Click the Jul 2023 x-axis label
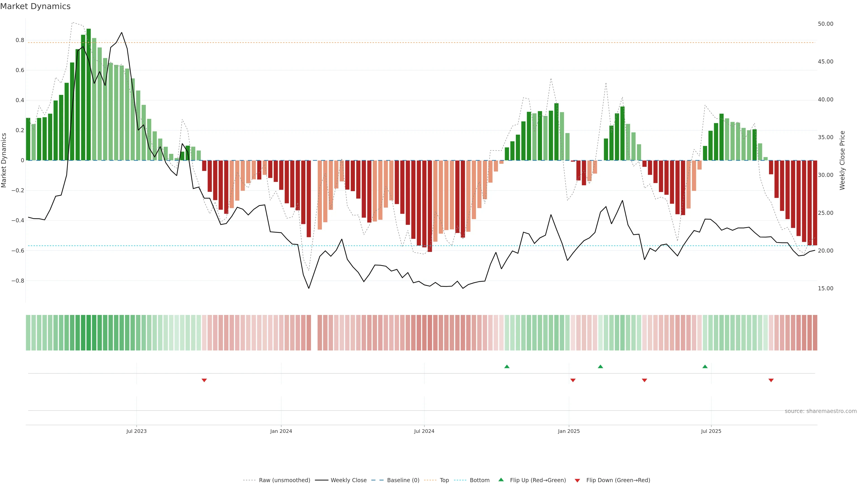 click(x=136, y=431)
